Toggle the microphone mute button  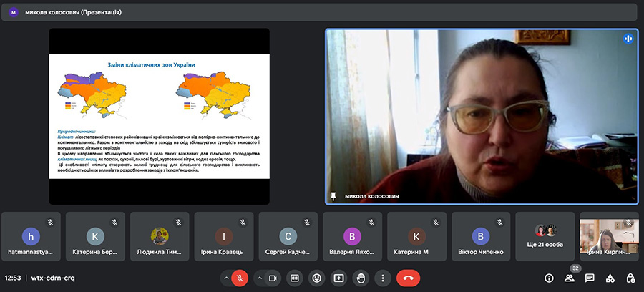click(240, 278)
